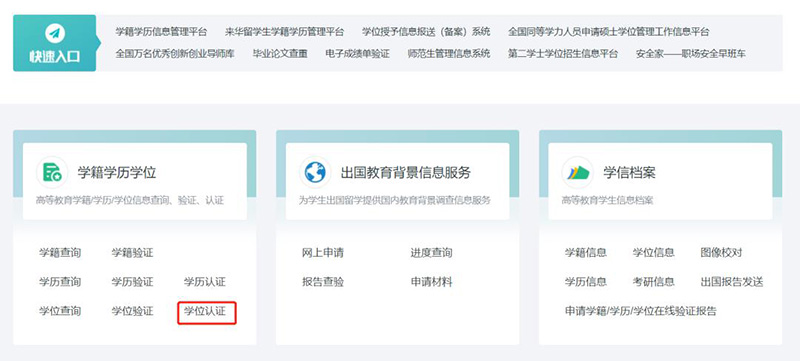This screenshot has width=800, height=361.
Task: Open 毕业论文查重 quick link
Action: pyautogui.click(x=280, y=54)
